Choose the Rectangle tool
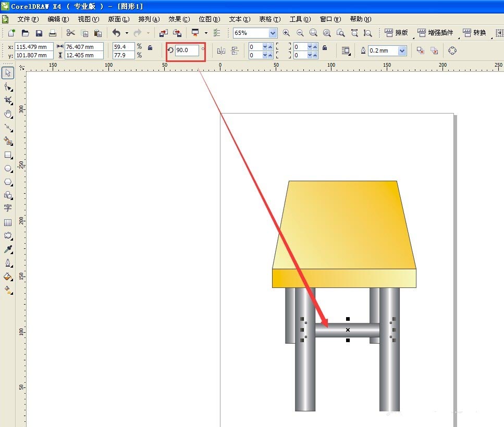The image size is (504, 427). [x=8, y=155]
